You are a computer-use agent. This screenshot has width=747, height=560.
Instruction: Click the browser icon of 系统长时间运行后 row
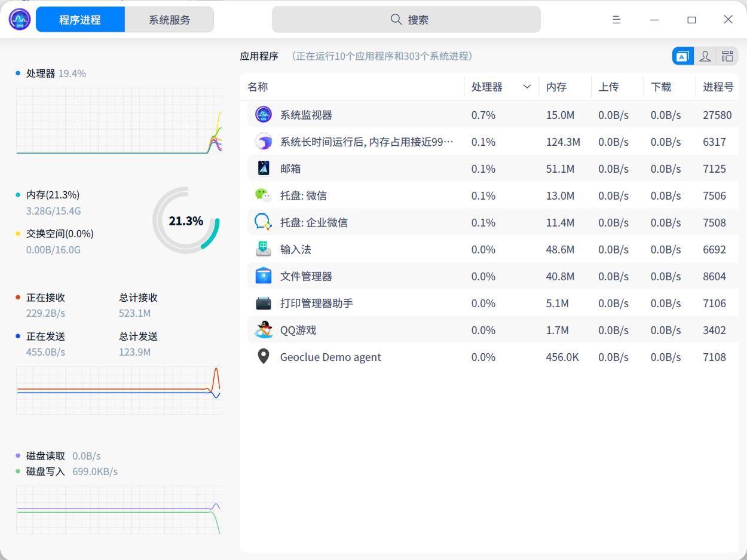(x=264, y=142)
